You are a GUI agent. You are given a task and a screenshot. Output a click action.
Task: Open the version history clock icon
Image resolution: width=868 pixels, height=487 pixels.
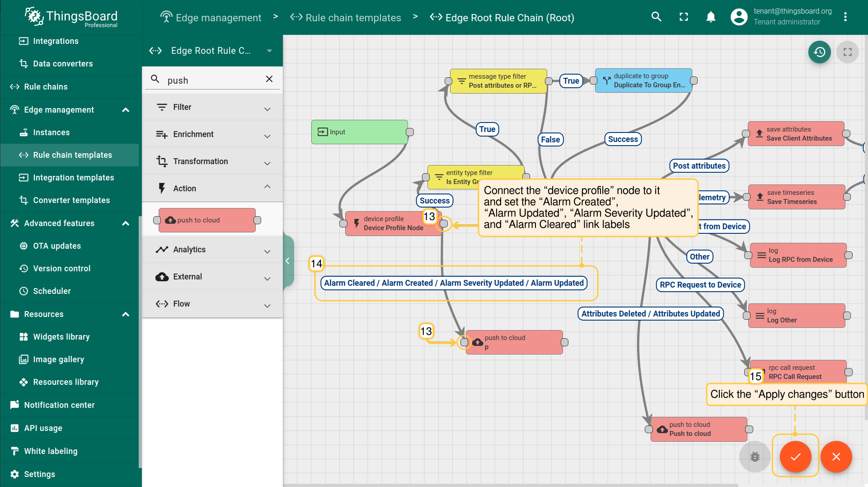819,52
